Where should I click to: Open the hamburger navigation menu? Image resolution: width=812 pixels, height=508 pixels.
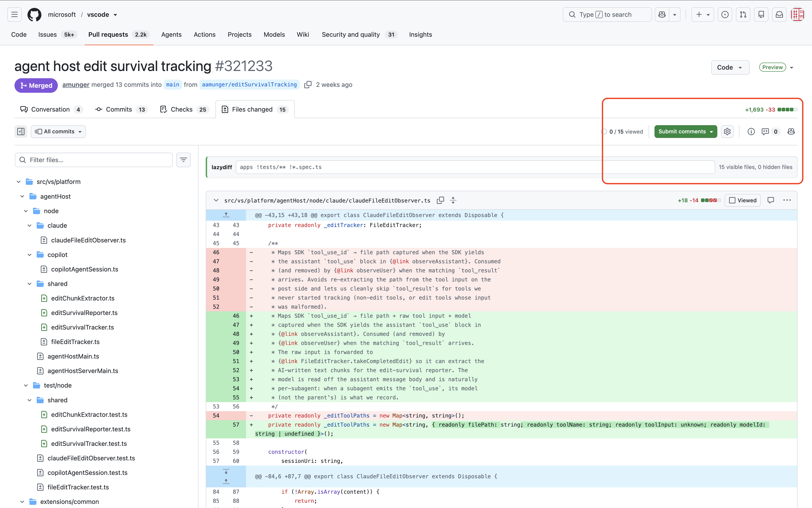point(14,15)
